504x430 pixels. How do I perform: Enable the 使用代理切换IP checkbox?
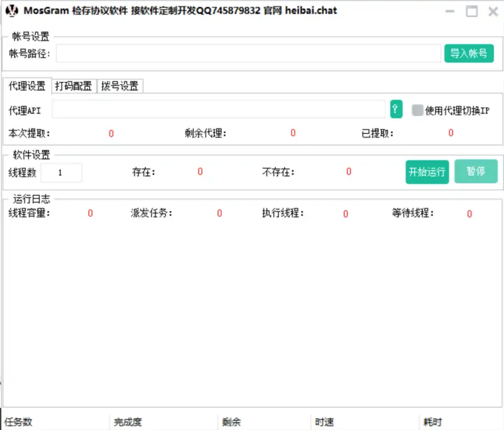(416, 109)
